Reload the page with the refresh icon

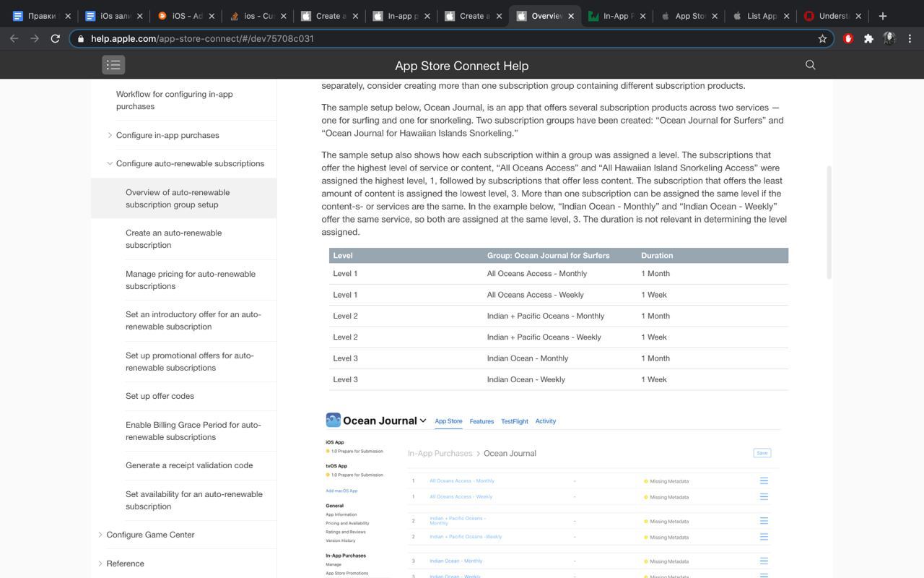click(x=56, y=38)
